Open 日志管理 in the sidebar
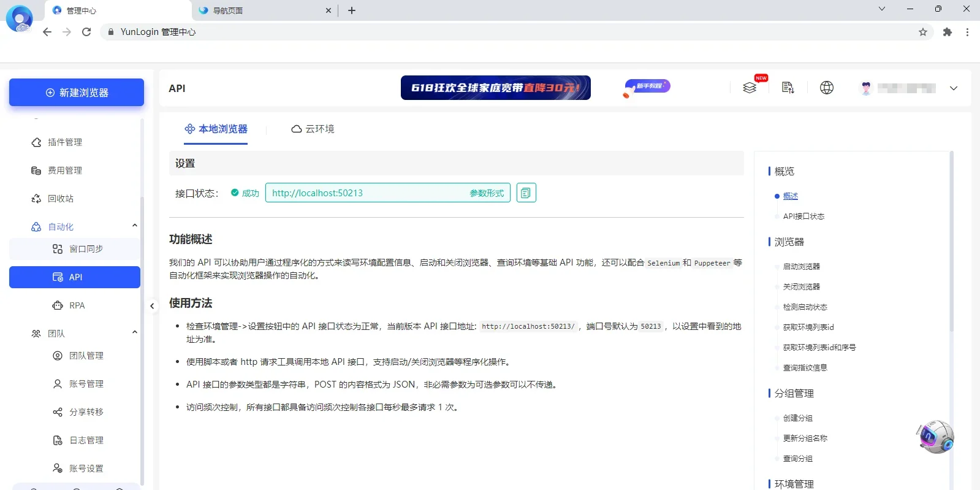980x490 pixels. (86, 440)
